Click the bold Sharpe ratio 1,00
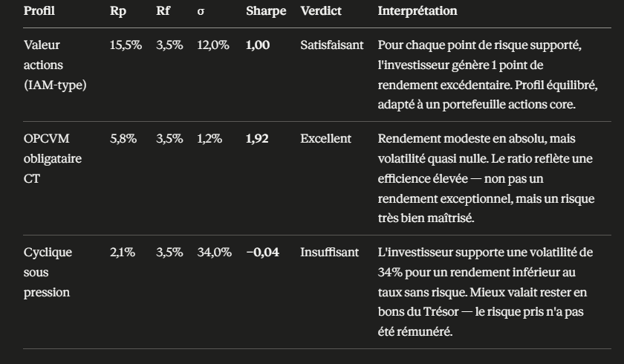624x364 pixels. (x=258, y=45)
